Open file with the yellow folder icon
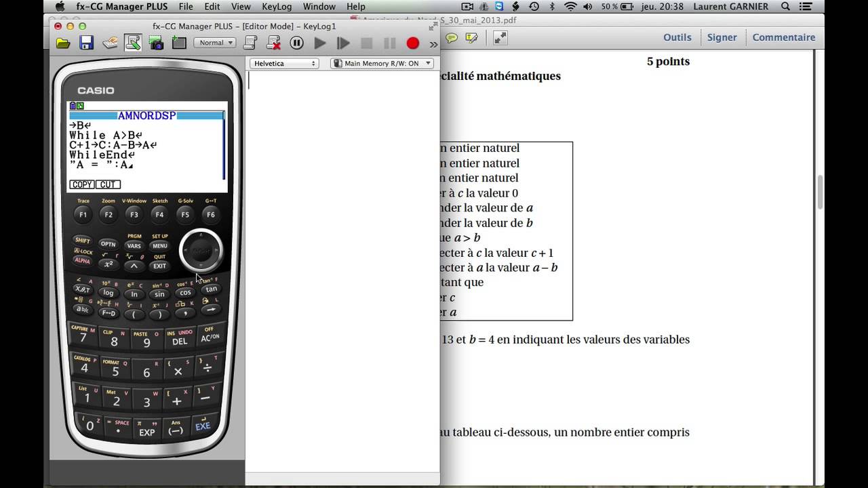The image size is (868, 488). click(x=63, y=43)
